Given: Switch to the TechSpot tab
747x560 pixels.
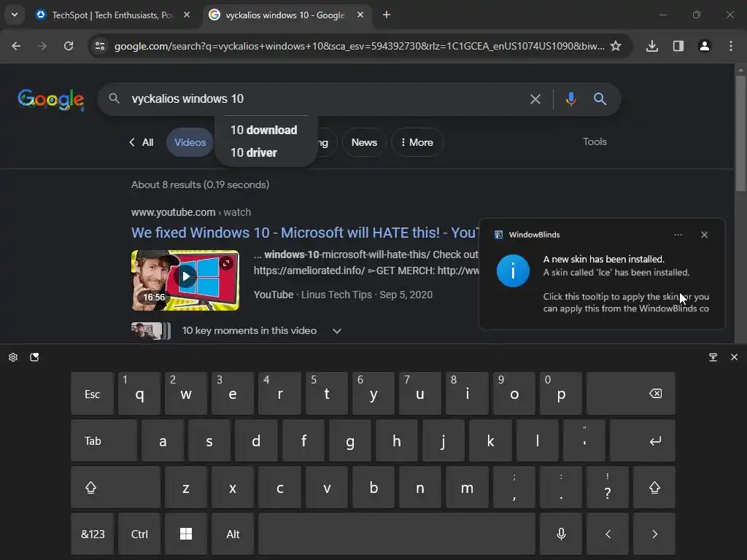Looking at the screenshot, I should 112,15.
